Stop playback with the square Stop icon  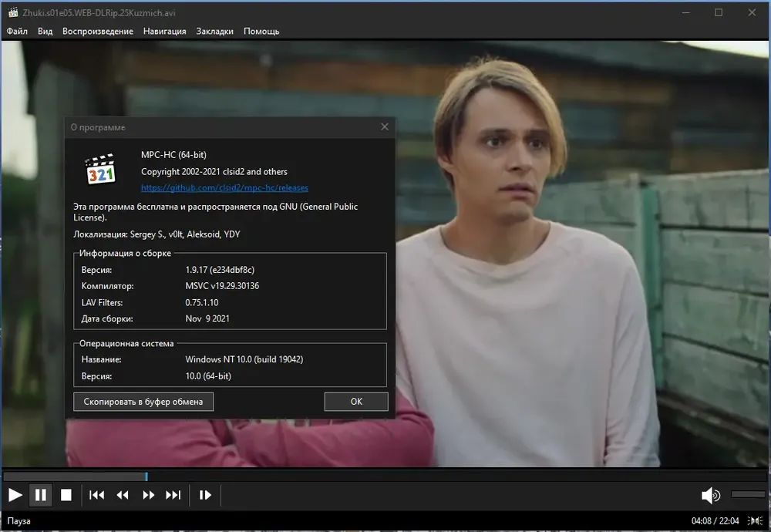(x=66, y=495)
